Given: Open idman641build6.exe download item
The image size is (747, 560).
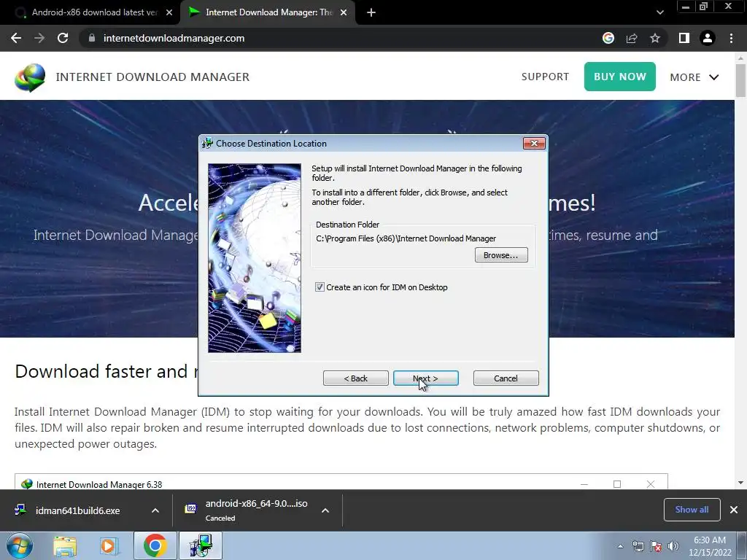Looking at the screenshot, I should click(77, 510).
